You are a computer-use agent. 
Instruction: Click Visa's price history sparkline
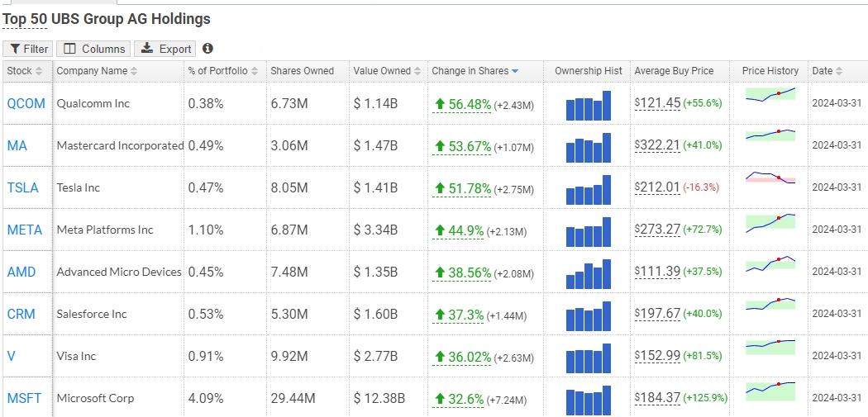(x=770, y=346)
